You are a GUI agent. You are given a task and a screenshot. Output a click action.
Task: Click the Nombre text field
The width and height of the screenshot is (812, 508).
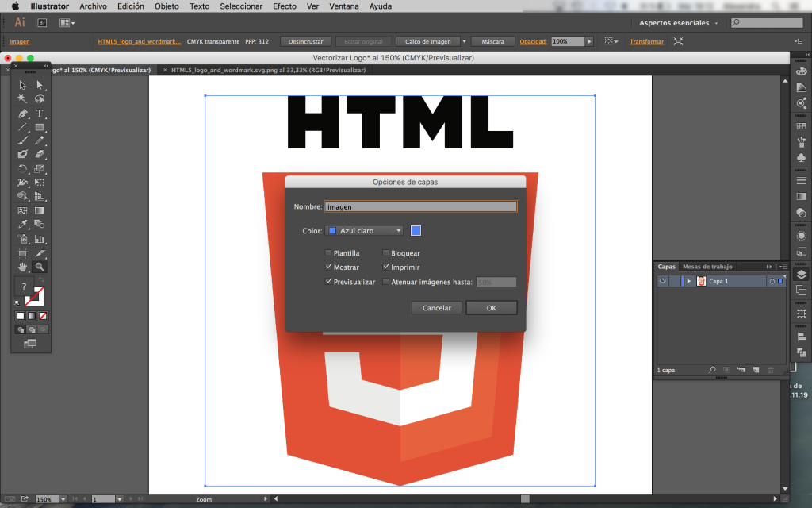point(420,206)
